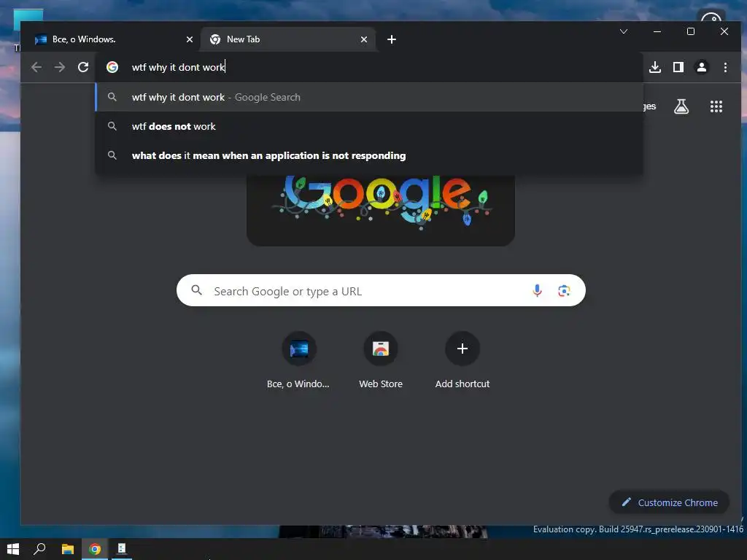The height and width of the screenshot is (560, 747).
Task: Click the Add shortcut plus tile
Action: 462,360
